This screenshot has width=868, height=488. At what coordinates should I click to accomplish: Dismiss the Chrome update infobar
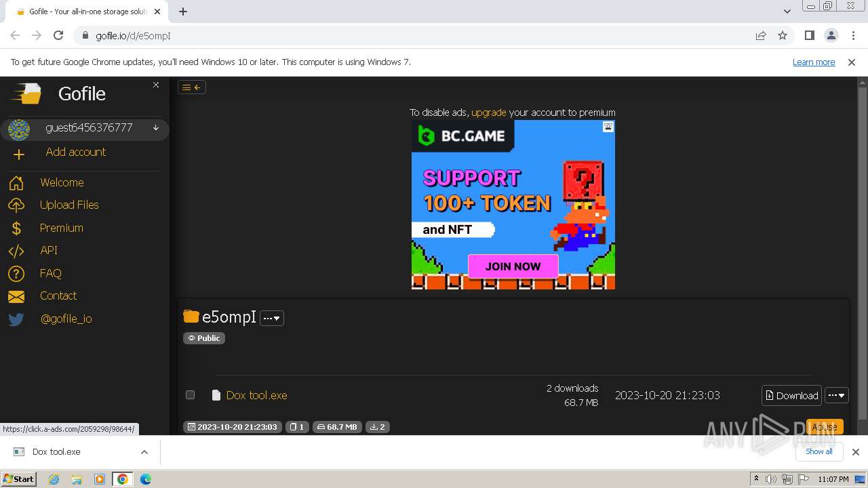(852, 62)
